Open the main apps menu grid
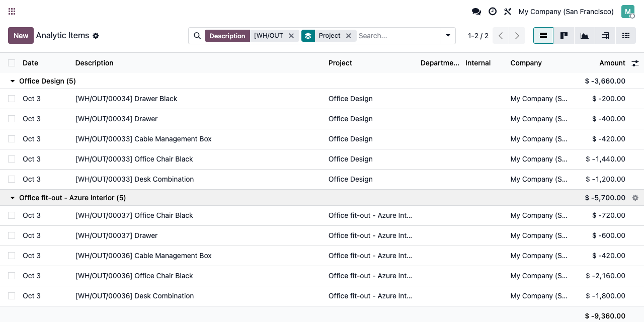 tap(12, 11)
